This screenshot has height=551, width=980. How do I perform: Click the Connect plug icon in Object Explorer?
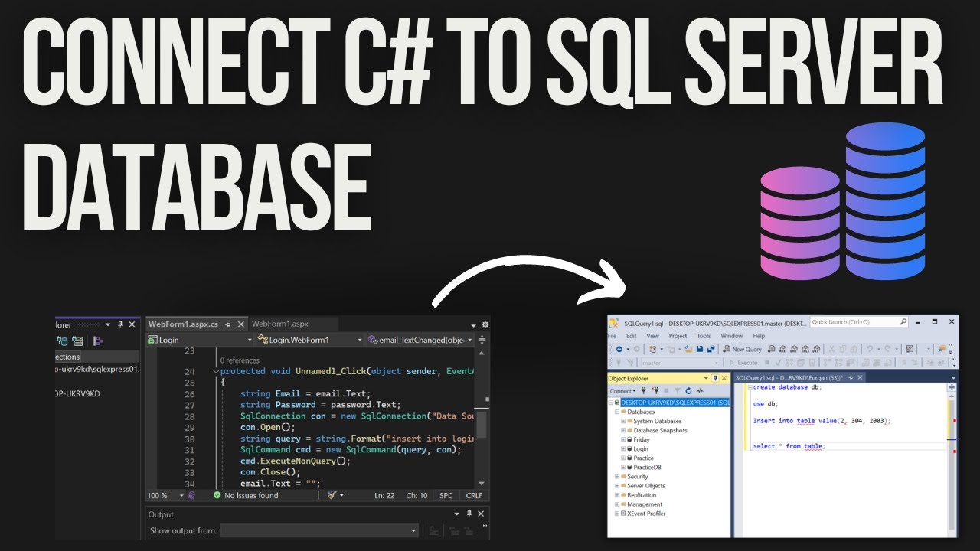click(x=645, y=391)
